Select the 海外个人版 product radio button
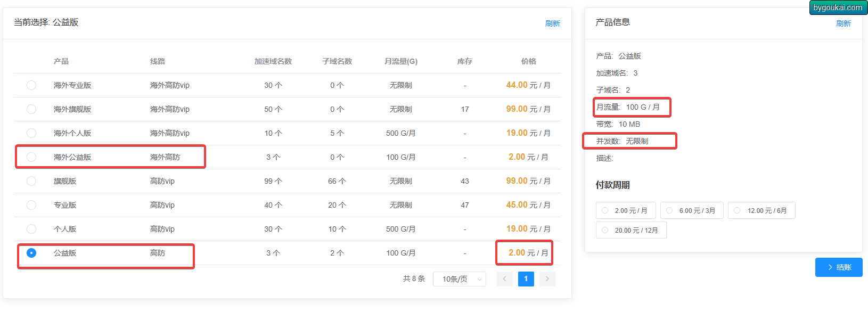This screenshot has height=328, width=868. [x=31, y=133]
